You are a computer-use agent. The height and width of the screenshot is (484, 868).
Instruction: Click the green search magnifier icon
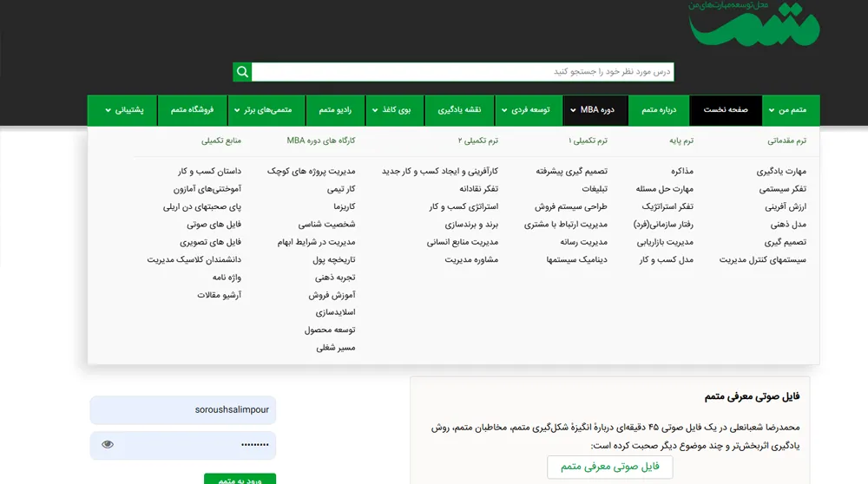pos(242,72)
